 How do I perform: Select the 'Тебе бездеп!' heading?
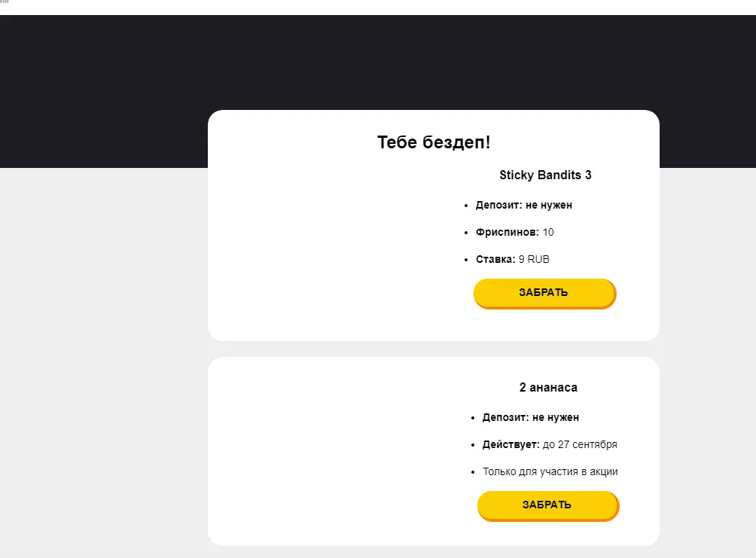click(x=434, y=142)
